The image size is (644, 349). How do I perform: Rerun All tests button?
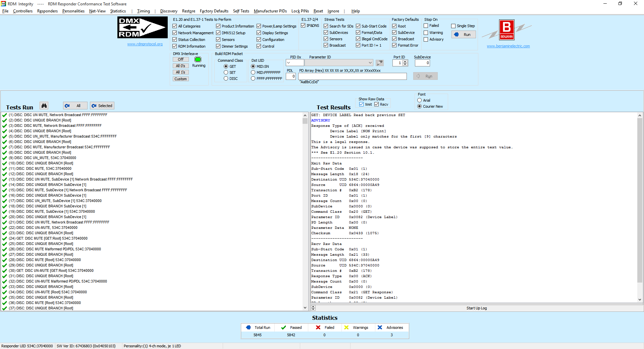tap(75, 106)
